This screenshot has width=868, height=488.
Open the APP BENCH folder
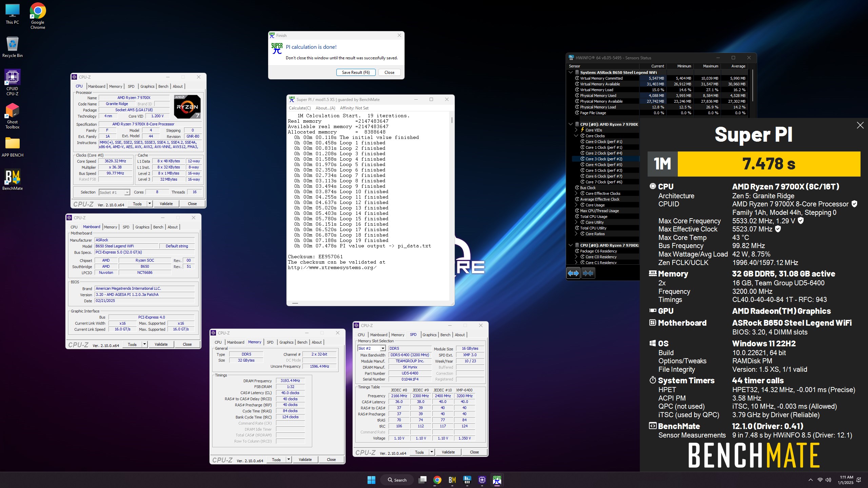point(12,147)
